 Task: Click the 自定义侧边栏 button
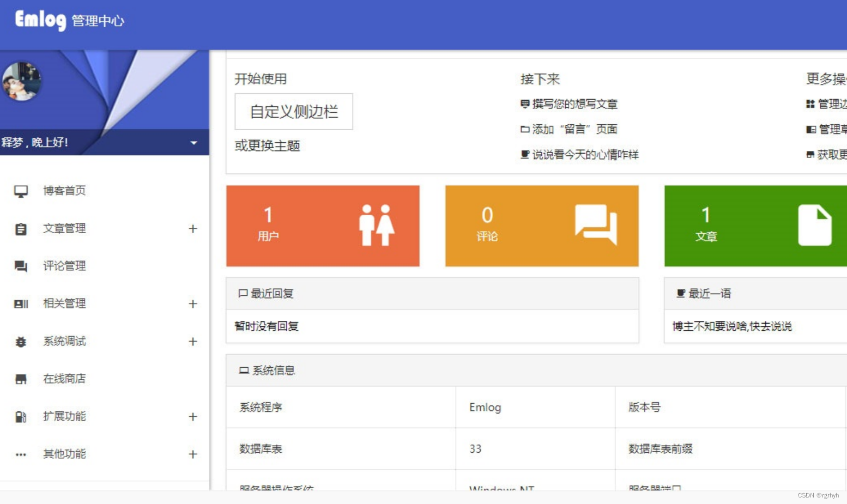point(293,111)
